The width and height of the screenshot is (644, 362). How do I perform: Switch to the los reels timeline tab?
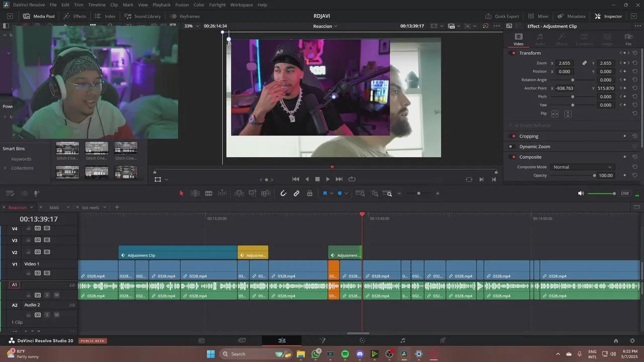click(x=91, y=207)
